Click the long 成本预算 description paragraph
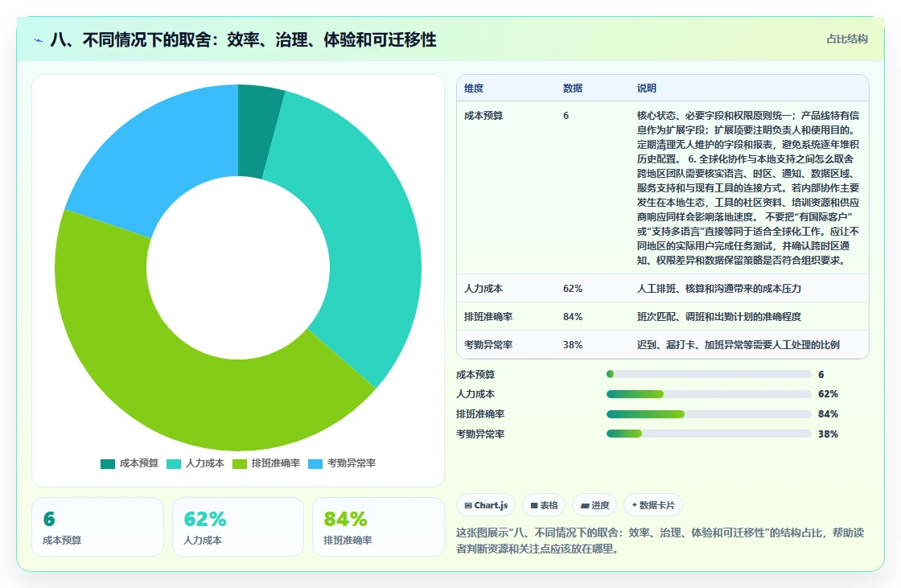The width and height of the screenshot is (901, 588). [x=748, y=188]
